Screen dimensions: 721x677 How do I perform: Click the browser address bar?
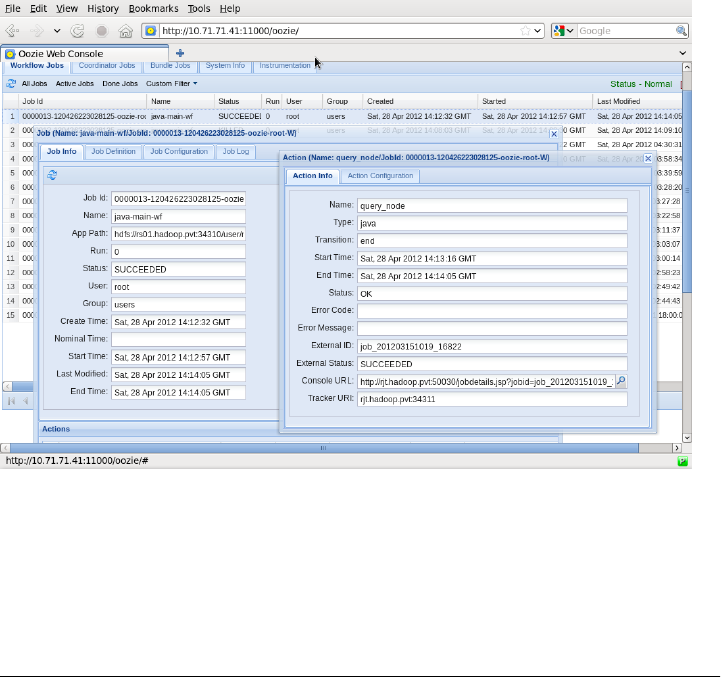pyautogui.click(x=330, y=31)
